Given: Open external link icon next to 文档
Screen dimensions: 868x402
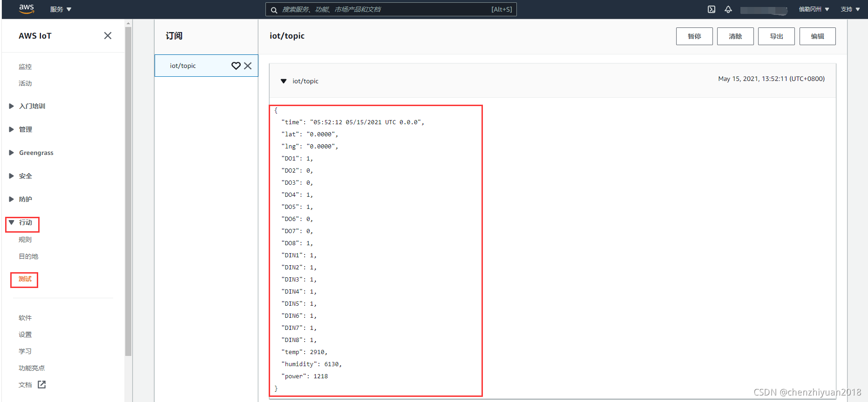Looking at the screenshot, I should coord(41,384).
